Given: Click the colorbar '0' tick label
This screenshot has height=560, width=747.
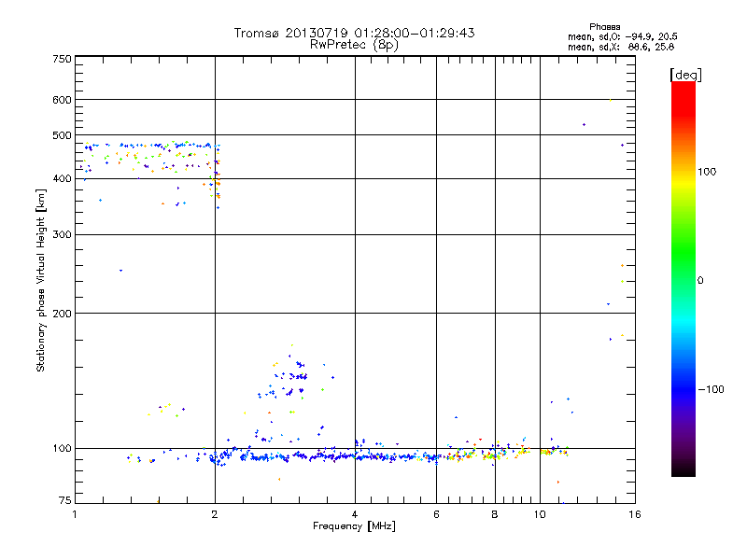Looking at the screenshot, I should [x=700, y=280].
